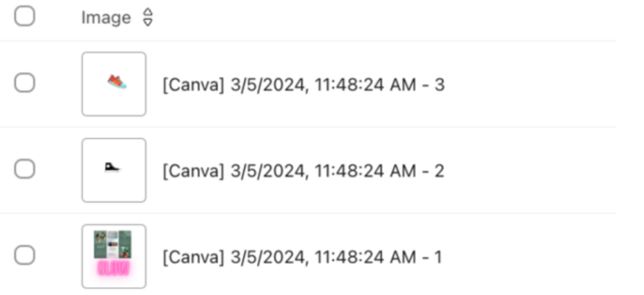The image size is (644, 295).
Task: Open the middle row's thumbnail preview box
Action: pyautogui.click(x=114, y=170)
